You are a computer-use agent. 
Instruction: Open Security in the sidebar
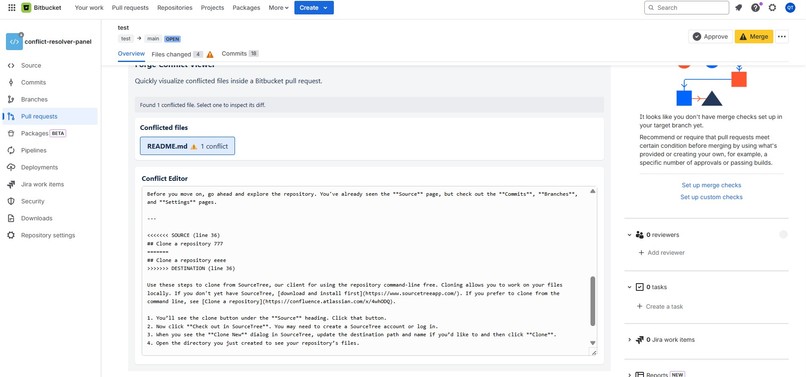[49, 201]
